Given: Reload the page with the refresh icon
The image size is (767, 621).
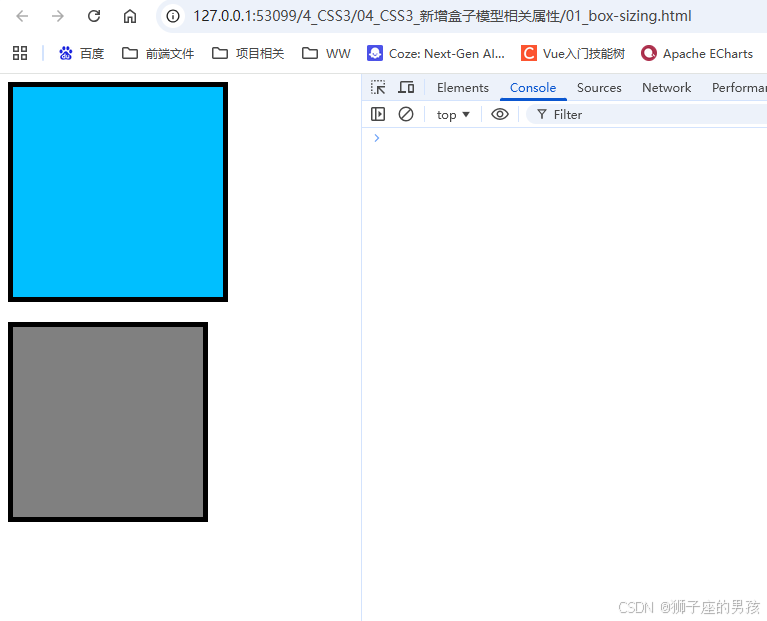Looking at the screenshot, I should [93, 16].
